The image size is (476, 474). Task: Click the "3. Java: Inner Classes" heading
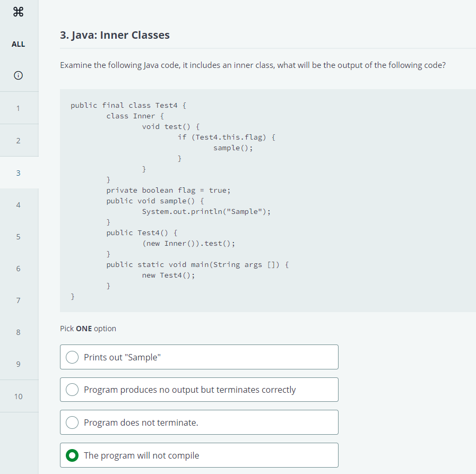tap(115, 36)
